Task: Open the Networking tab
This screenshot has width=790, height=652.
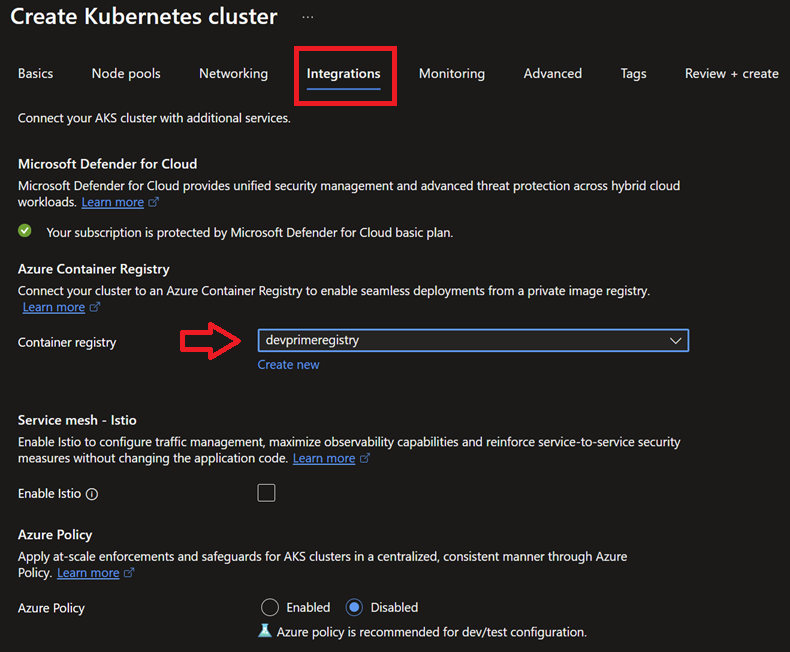Action: click(233, 74)
